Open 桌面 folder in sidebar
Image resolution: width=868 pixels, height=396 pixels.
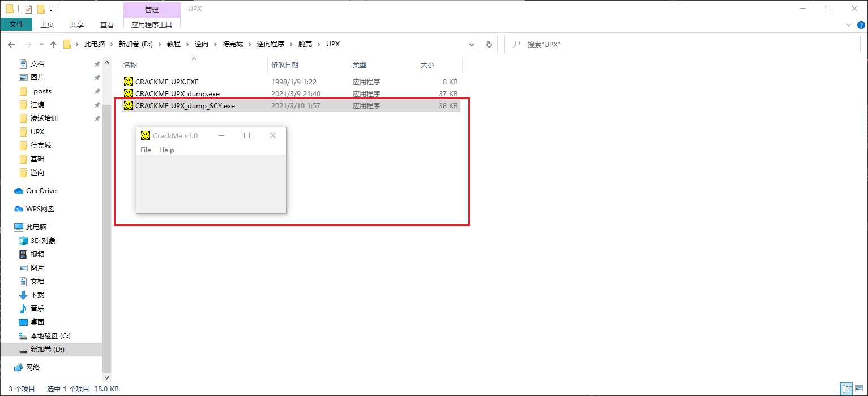[37, 322]
